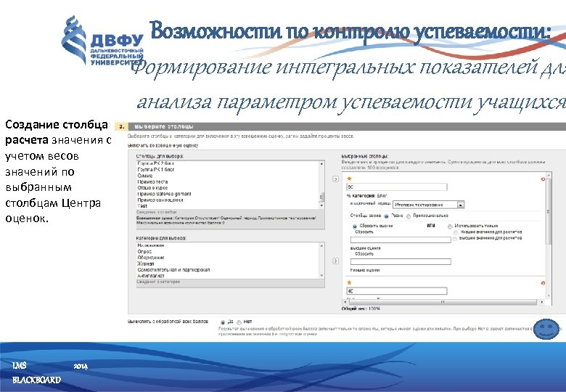Select 'Да' for running total calculation
The image size is (566, 392).
tap(223, 322)
